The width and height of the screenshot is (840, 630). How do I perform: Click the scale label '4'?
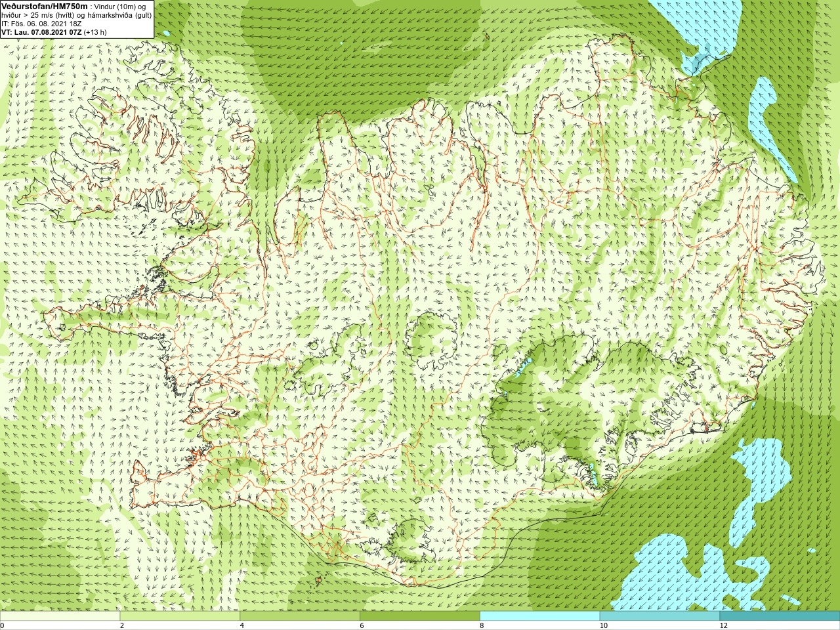(242, 625)
